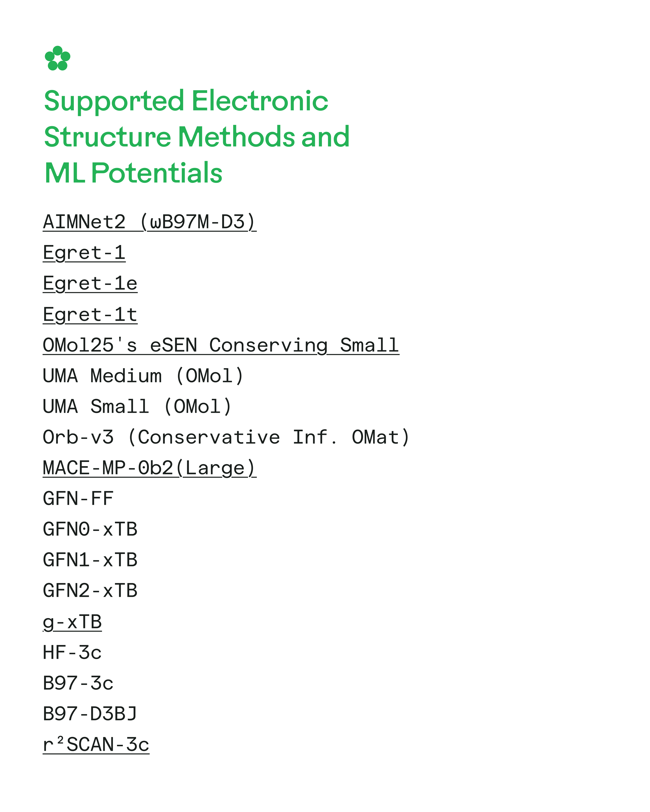Open the r²SCAN-3c link
Image resolution: width=650 pixels, height=812 pixels.
[96, 745]
